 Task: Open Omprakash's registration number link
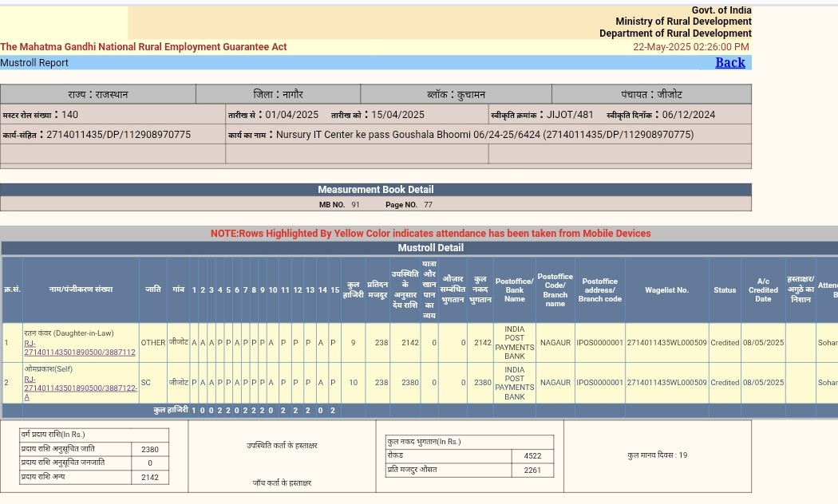tap(81, 388)
